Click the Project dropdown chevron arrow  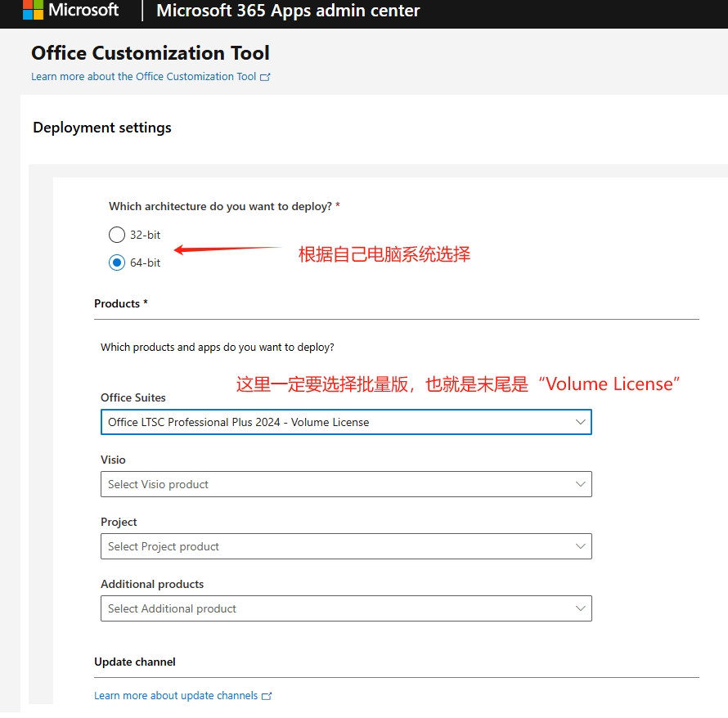point(581,546)
